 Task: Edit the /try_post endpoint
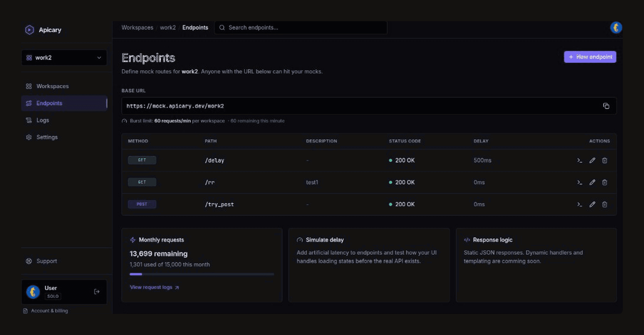coord(592,204)
